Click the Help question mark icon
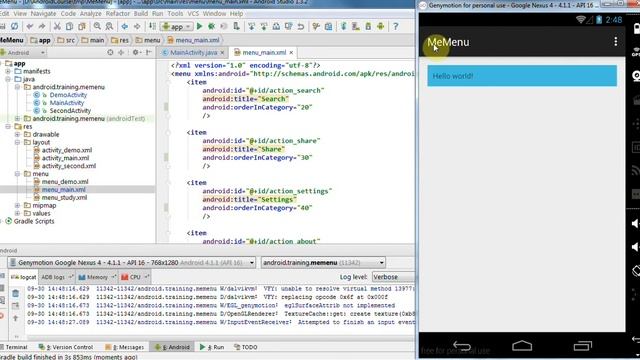 [x=396, y=27]
